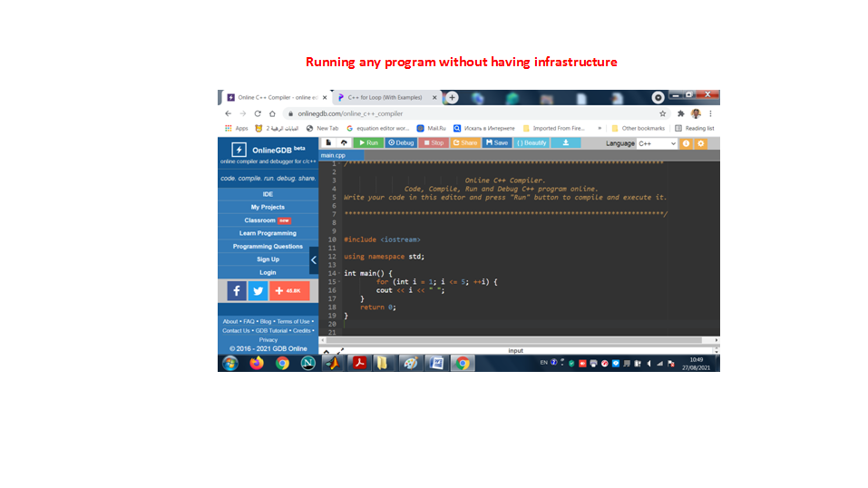Open Learn Programming in the sidebar
This screenshot has width=868, height=488.
(x=268, y=233)
